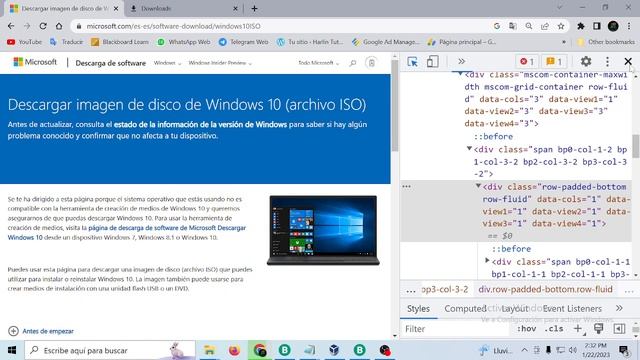Open Telegram Web bookmark

244,42
